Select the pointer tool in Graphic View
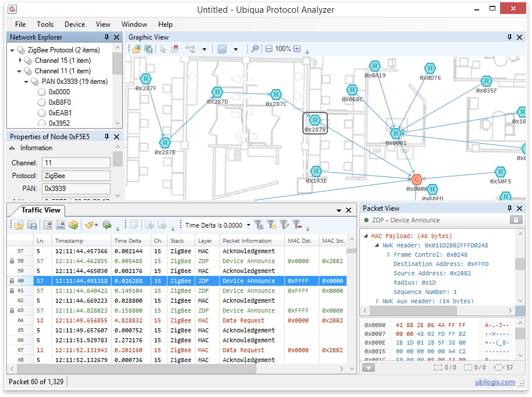 pyautogui.click(x=163, y=49)
